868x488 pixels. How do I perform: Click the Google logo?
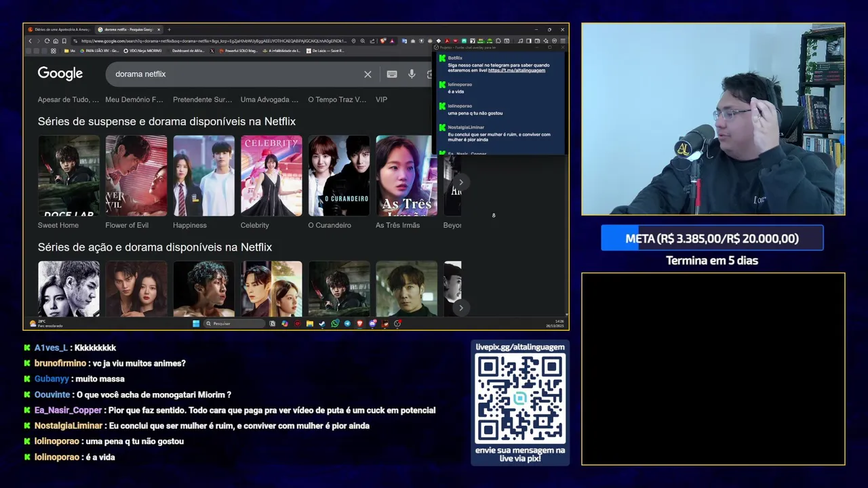coord(60,74)
